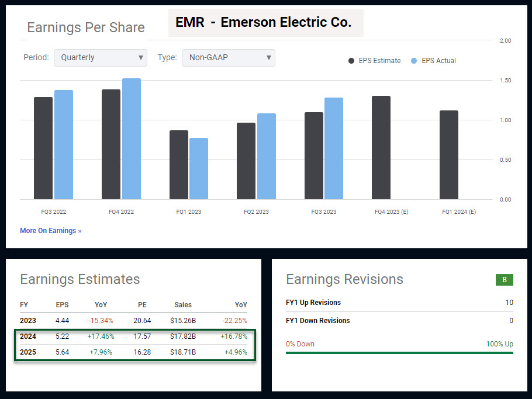Screen dimensions: 532x399
Task: Click the FY1 Up Revisions label
Action: point(313,303)
